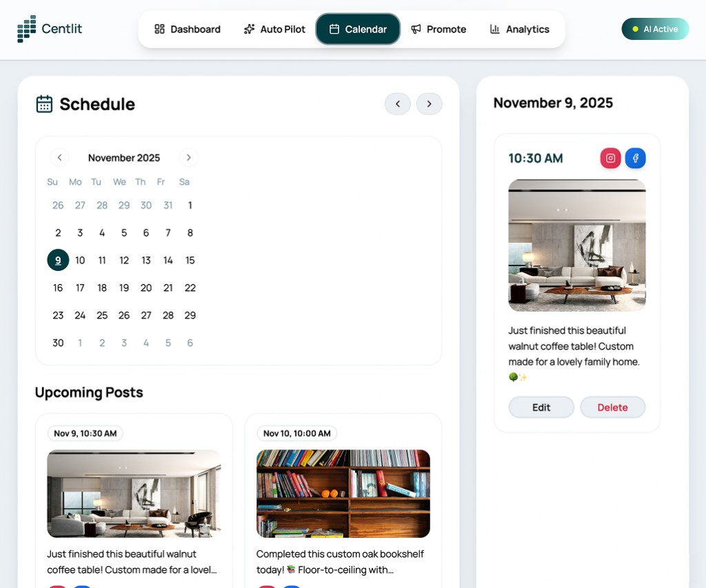Viewport: 706px width, 588px height.
Task: Open Promote with the megaphone icon
Action: (x=438, y=29)
